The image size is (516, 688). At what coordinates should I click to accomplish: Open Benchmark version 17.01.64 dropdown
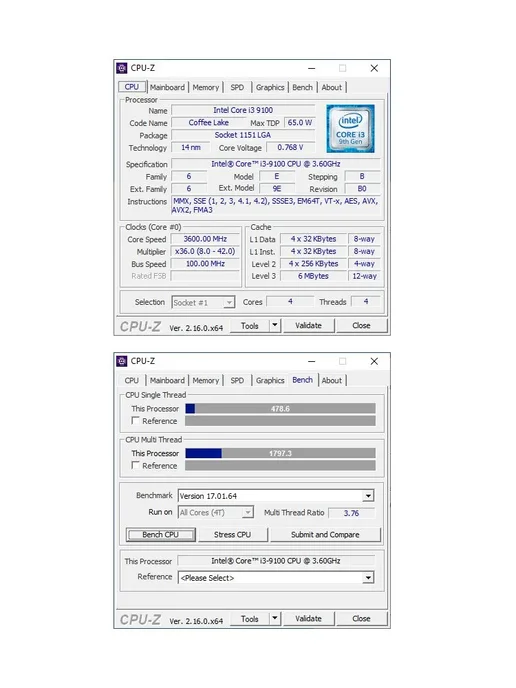[x=276, y=496]
